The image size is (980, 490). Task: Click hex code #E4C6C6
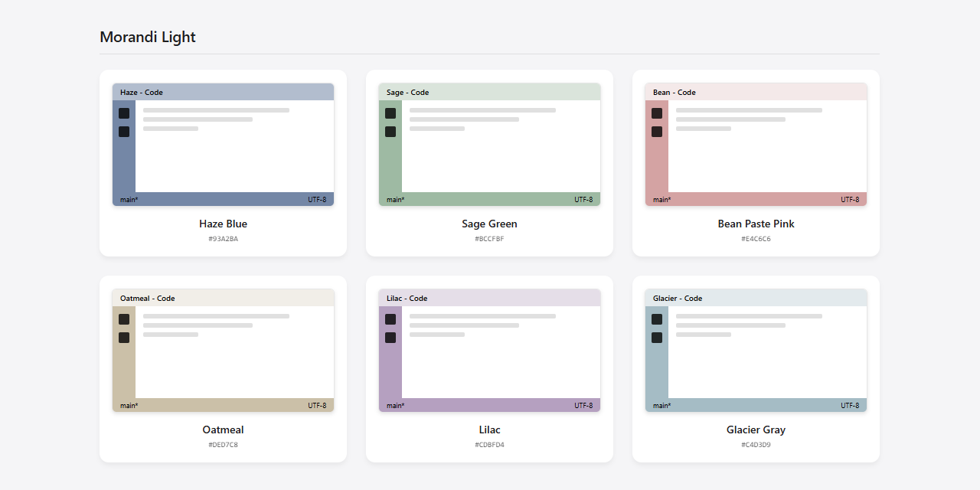[756, 239]
